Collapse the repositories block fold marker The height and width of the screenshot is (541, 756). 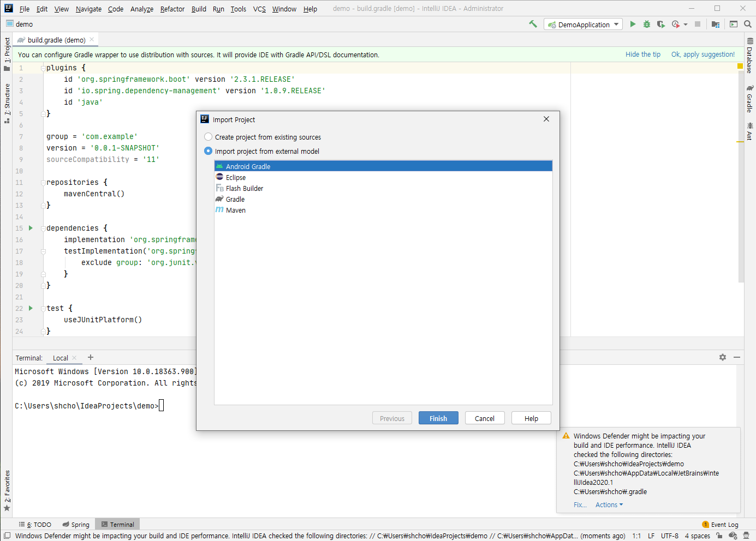pyautogui.click(x=43, y=183)
